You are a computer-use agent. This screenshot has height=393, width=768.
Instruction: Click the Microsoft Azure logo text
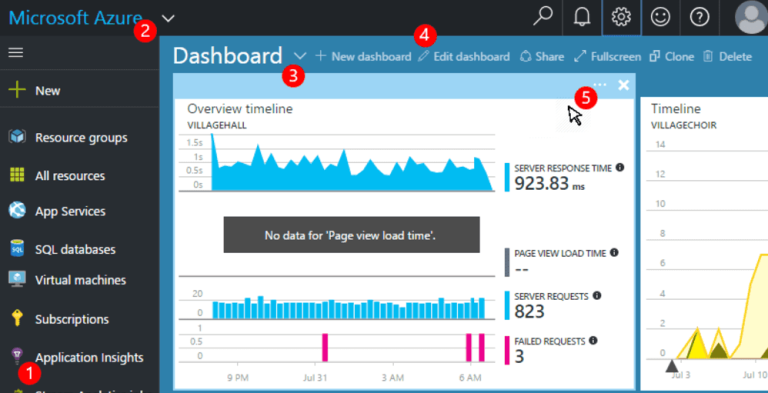coord(75,19)
